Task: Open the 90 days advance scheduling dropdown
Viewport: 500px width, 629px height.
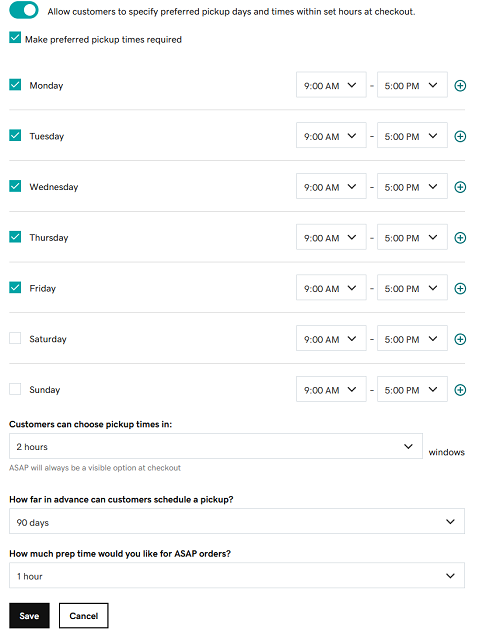Action: tap(237, 521)
